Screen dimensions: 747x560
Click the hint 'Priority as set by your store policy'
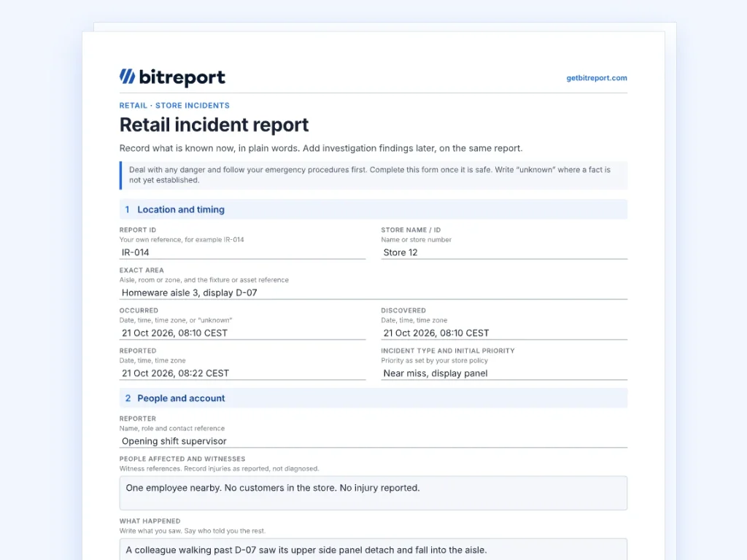coord(435,360)
